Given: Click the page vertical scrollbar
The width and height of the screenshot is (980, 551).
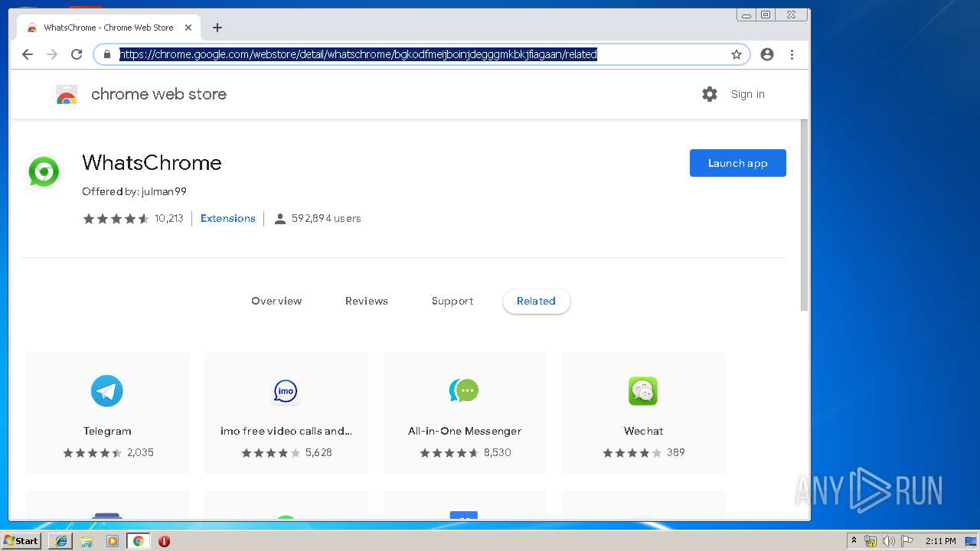Looking at the screenshot, I should (804, 214).
